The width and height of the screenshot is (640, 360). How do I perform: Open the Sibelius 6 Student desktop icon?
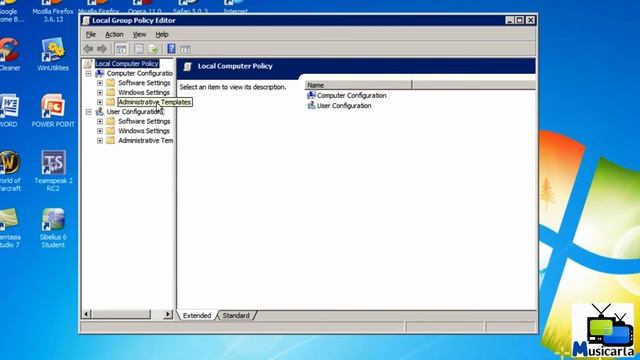(53, 227)
